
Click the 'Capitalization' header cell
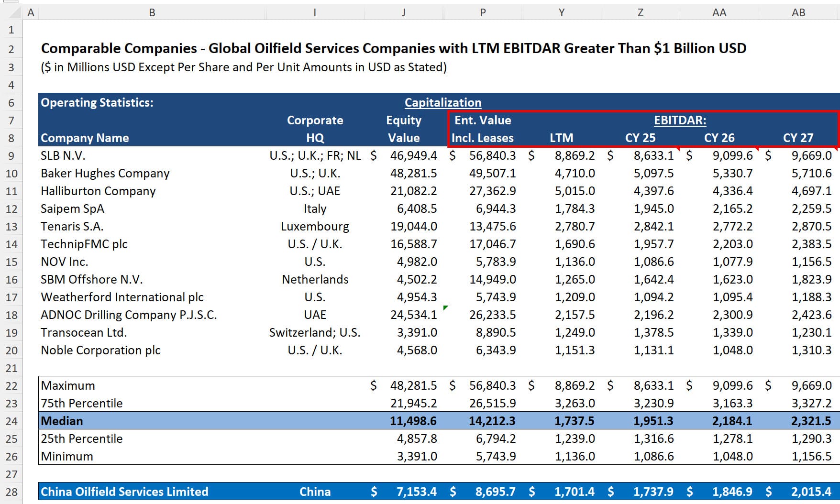pos(443,102)
